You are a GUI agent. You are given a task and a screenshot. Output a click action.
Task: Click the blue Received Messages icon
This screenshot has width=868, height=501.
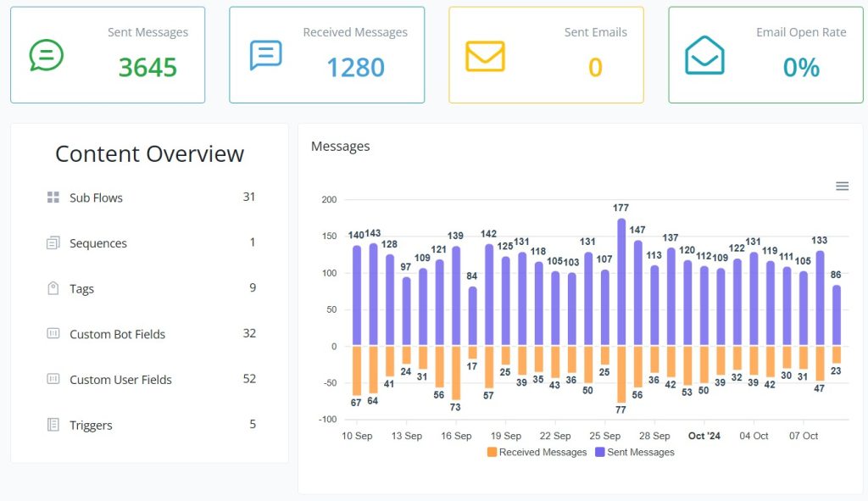coord(265,55)
